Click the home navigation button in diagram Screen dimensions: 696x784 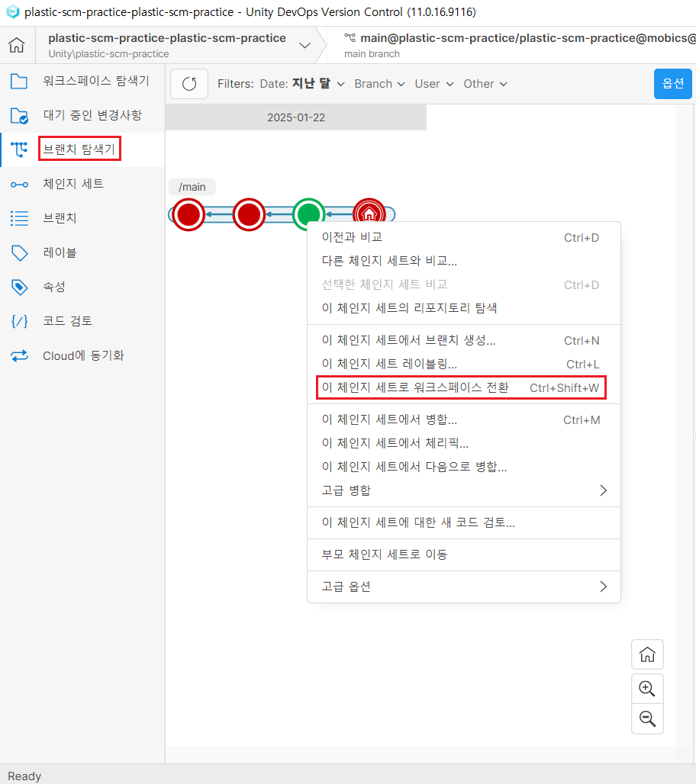tap(647, 654)
